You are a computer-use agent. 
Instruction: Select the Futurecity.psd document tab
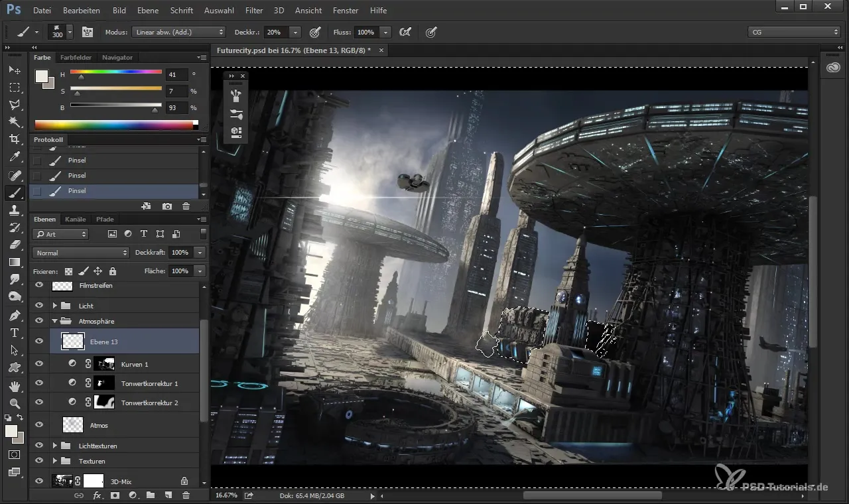(300, 50)
